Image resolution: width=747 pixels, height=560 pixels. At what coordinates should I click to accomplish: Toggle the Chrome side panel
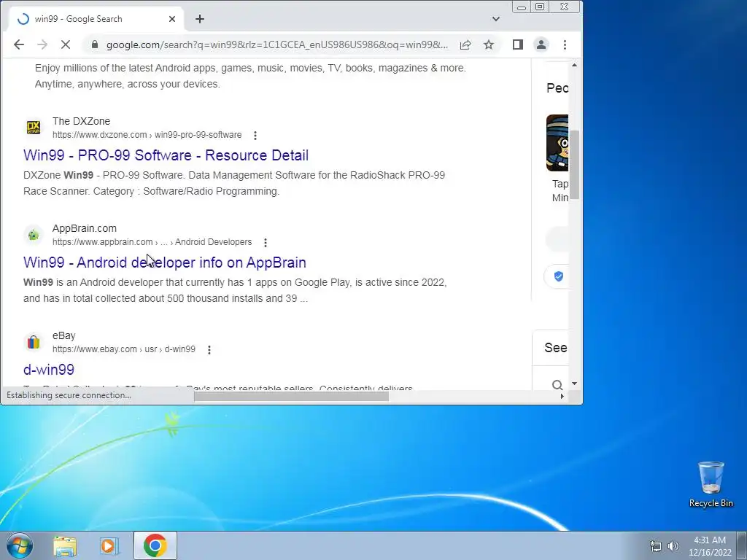518,44
